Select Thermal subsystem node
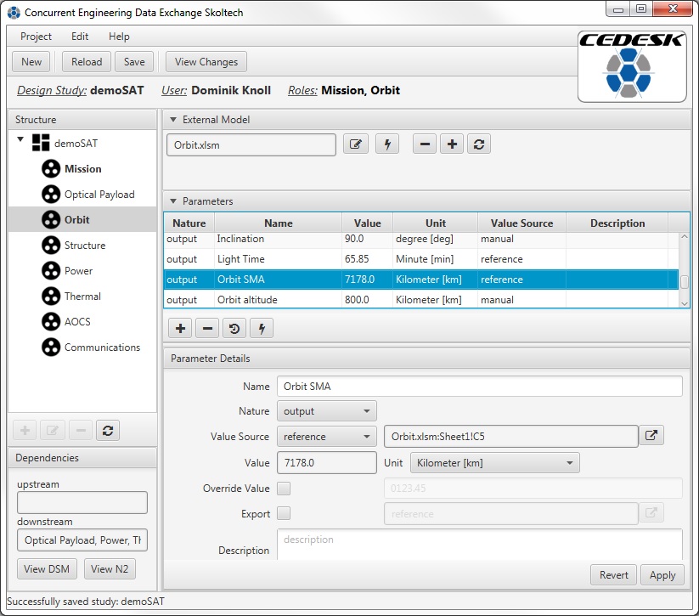The width and height of the screenshot is (699, 616). [82, 297]
